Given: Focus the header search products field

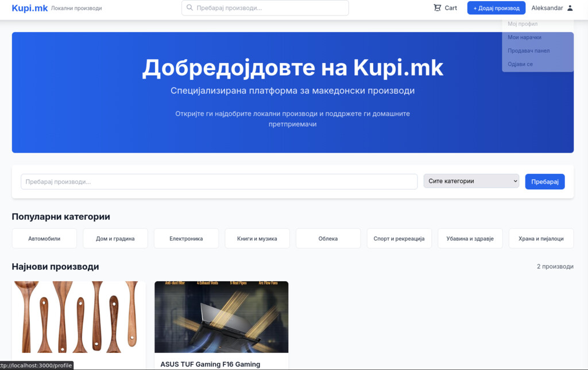Looking at the screenshot, I should (270, 8).
